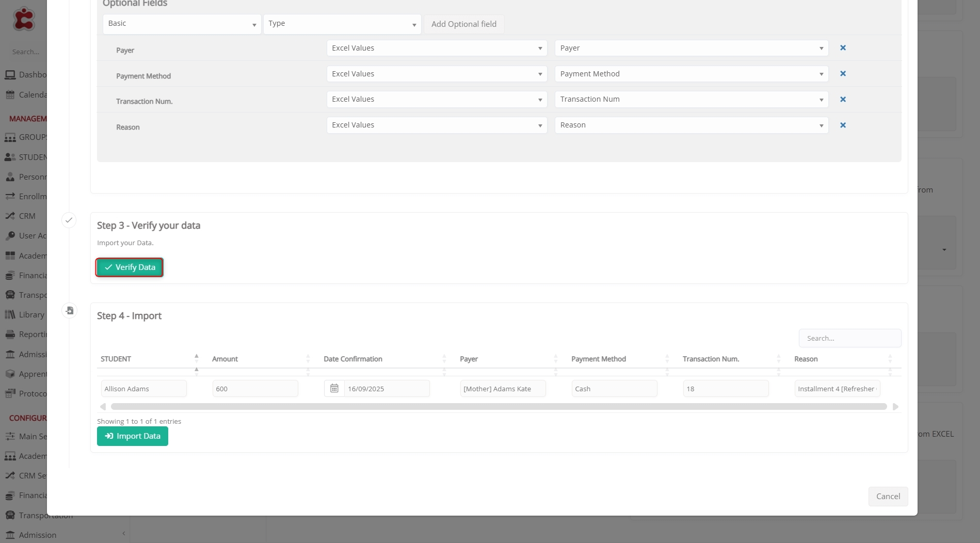The image size is (980, 543).
Task: Click the application logo in sidebar
Action: 24,19
